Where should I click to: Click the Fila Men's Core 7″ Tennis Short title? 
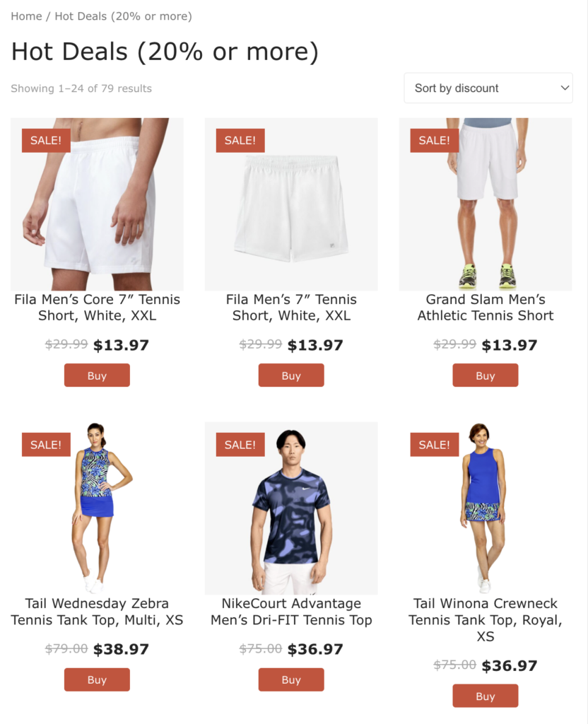97,308
